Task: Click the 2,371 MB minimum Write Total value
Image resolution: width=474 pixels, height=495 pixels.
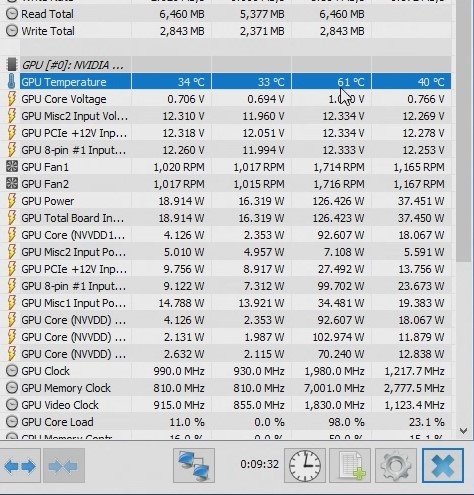Action: tap(262, 31)
